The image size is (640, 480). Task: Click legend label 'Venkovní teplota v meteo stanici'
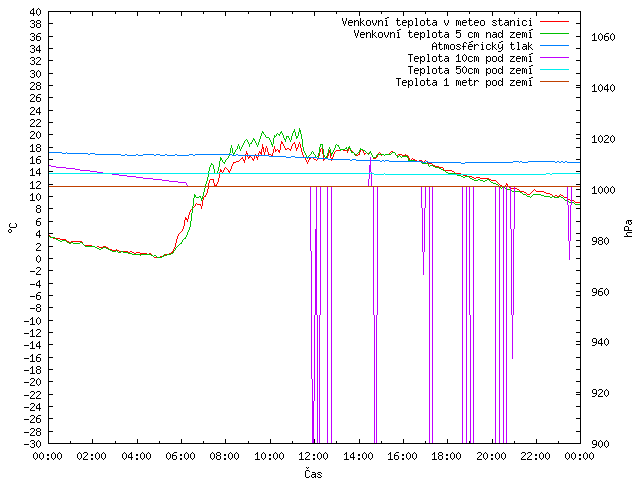(437, 22)
